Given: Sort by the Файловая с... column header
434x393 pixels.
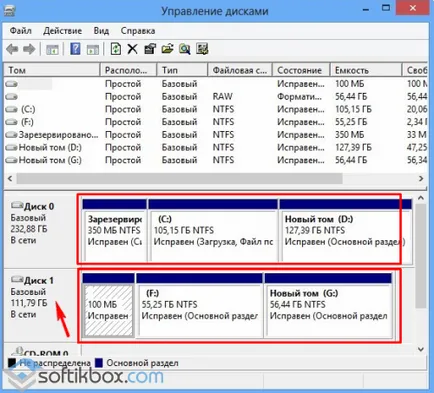Looking at the screenshot, I should point(240,70).
